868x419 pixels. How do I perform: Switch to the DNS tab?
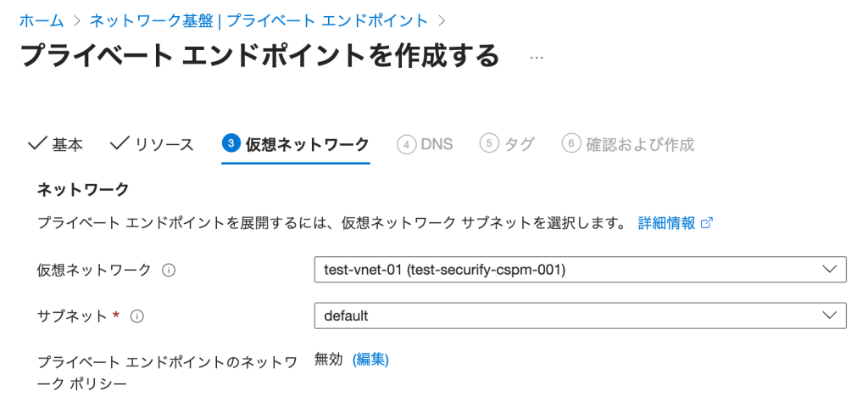pos(436,144)
